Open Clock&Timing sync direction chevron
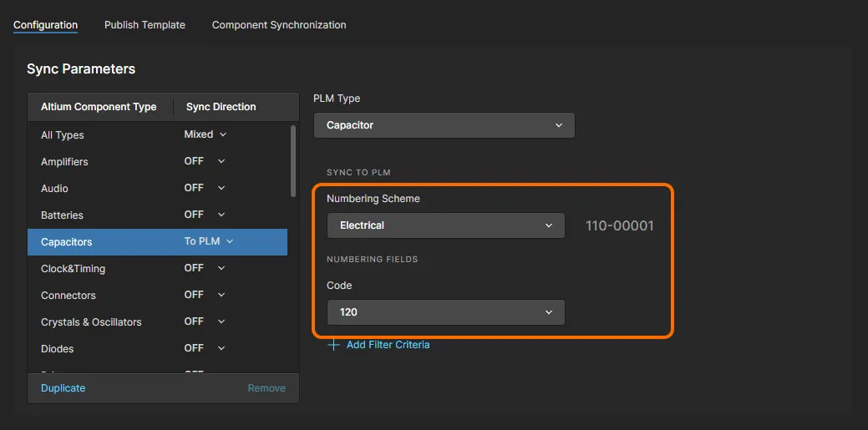This screenshot has height=430, width=868. click(221, 268)
